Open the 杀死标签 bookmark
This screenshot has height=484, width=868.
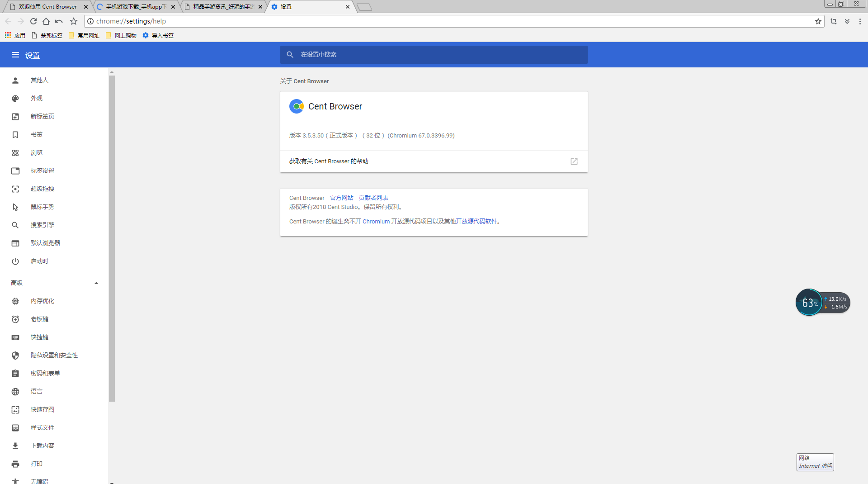[x=47, y=35]
